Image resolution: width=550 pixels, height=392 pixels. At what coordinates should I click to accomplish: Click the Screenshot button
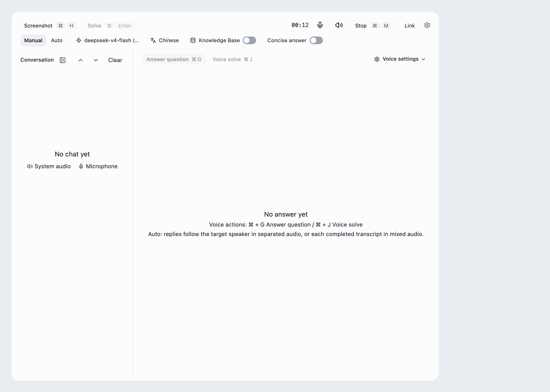coord(50,26)
